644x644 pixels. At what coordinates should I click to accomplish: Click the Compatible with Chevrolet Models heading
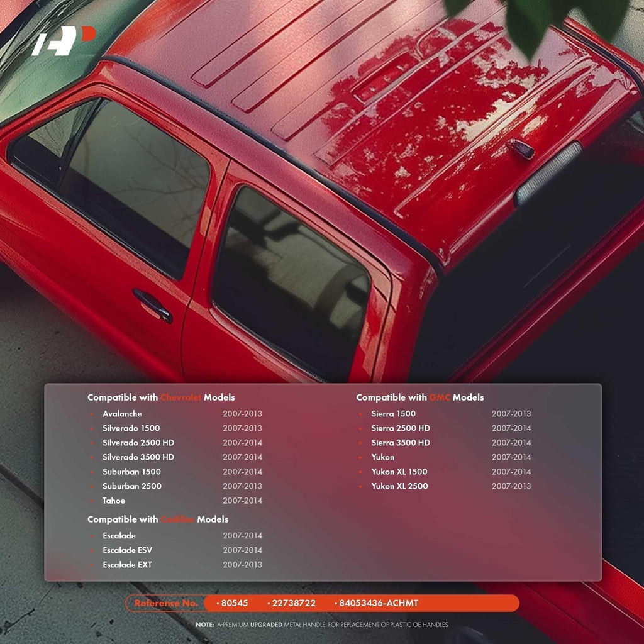click(x=161, y=397)
